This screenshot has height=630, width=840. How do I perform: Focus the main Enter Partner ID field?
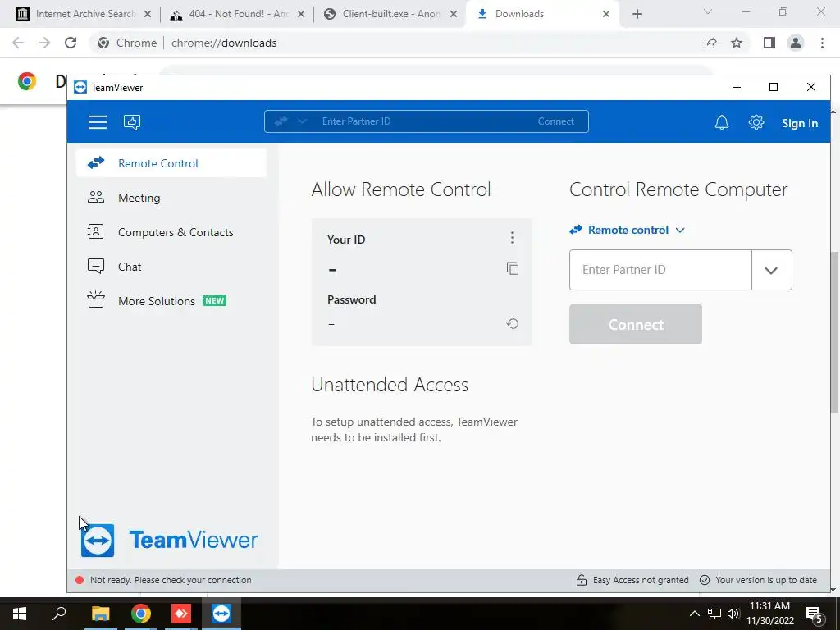660,270
